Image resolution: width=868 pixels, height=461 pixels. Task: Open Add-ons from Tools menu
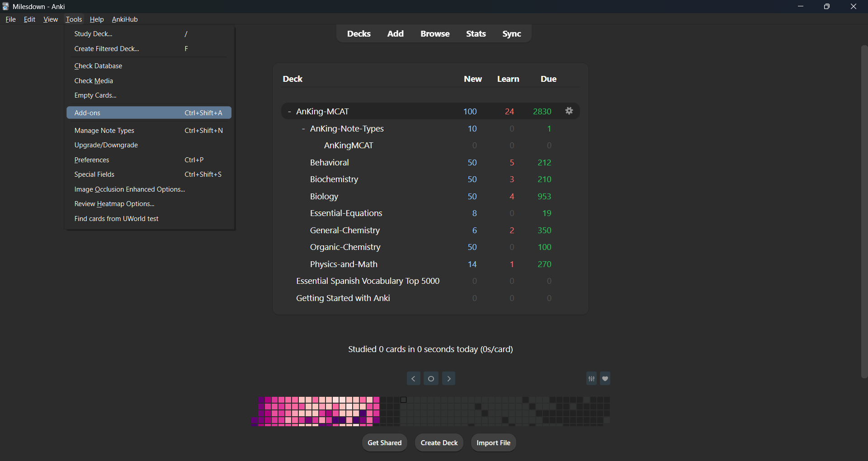149,113
